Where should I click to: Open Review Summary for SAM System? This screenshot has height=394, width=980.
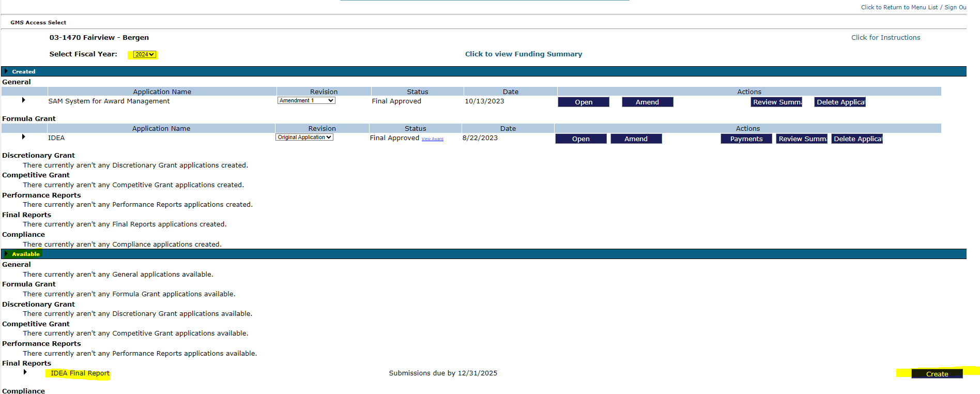[x=776, y=102]
